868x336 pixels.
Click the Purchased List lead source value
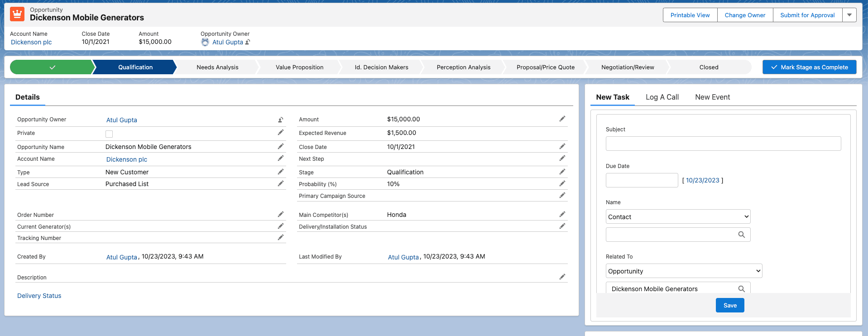127,184
